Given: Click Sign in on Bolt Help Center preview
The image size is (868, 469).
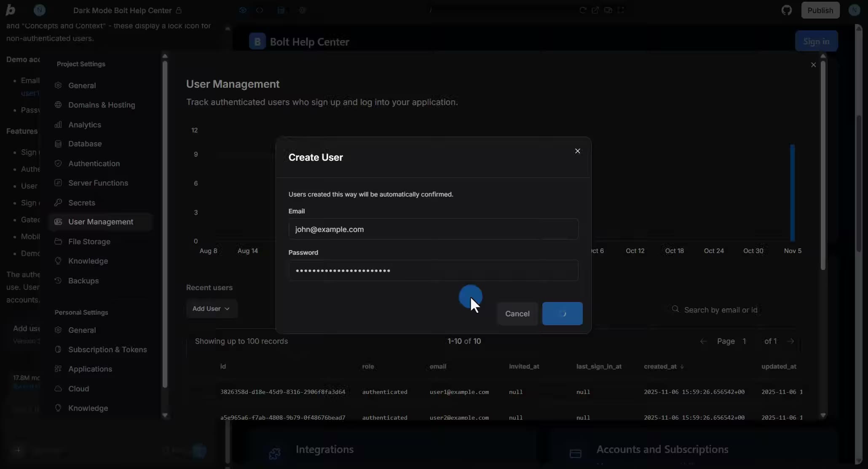Looking at the screenshot, I should [x=816, y=41].
